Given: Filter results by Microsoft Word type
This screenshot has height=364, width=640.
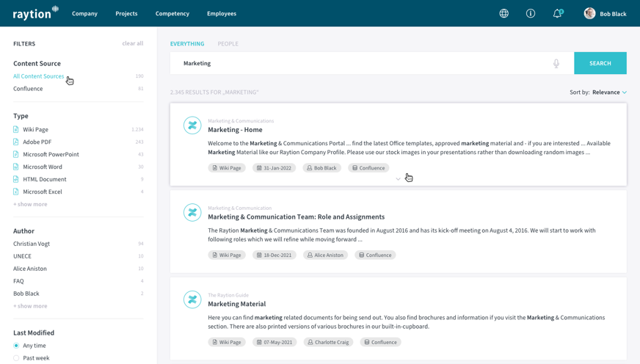Looking at the screenshot, I should pyautogui.click(x=43, y=167).
